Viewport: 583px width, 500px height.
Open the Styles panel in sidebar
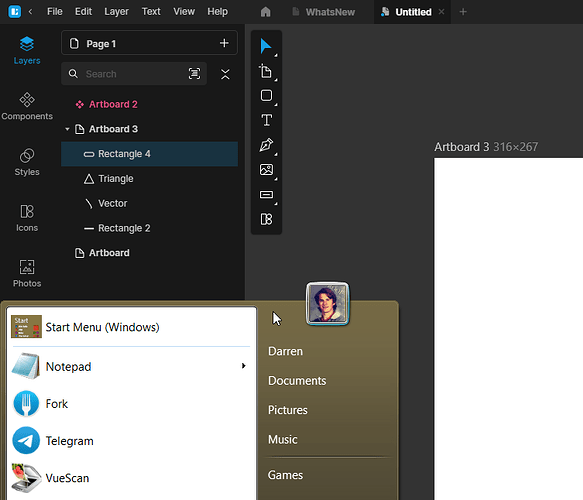tap(27, 162)
